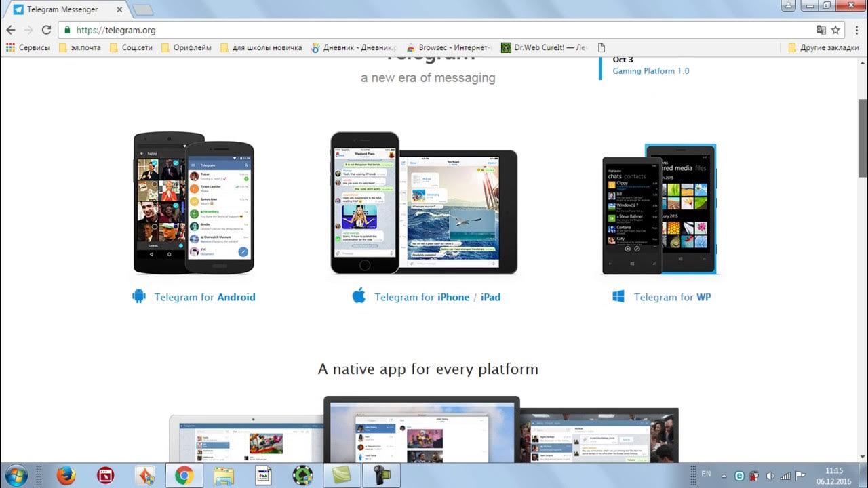This screenshot has height=488, width=868.
Task: Click the Windows Phone devices image
Action: pyautogui.click(x=659, y=209)
